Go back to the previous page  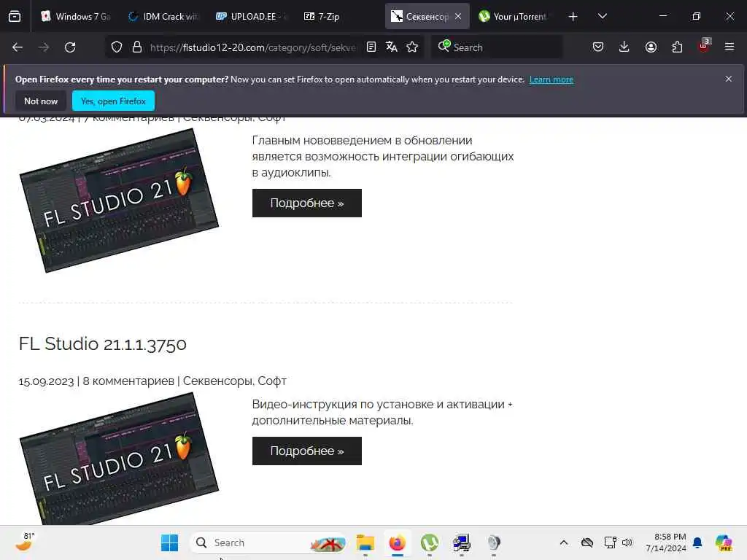click(18, 47)
